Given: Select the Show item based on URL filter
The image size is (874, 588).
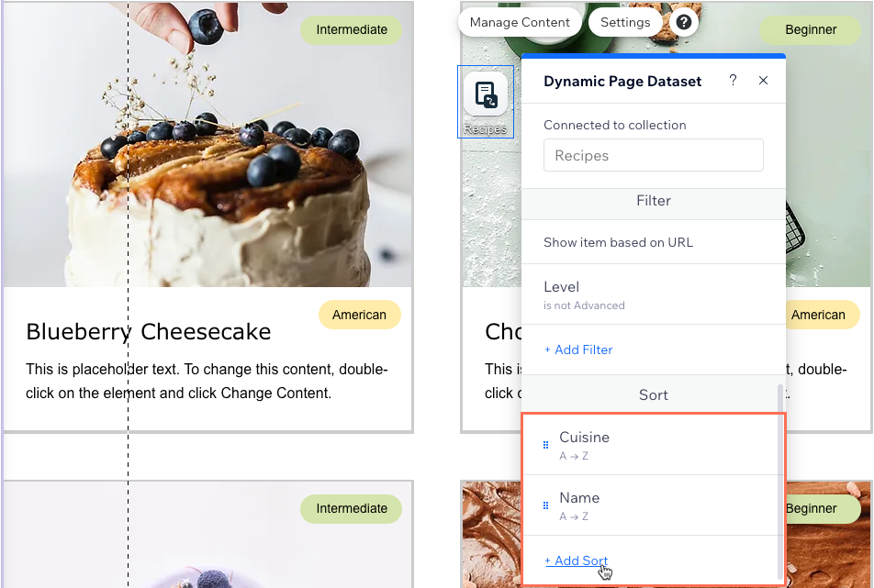Looking at the screenshot, I should [654, 242].
